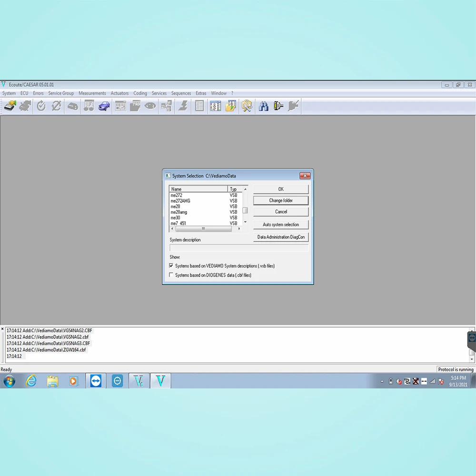This screenshot has width=476, height=476.
Task: Click Cancel in System Selection dialog
Action: [x=281, y=212]
